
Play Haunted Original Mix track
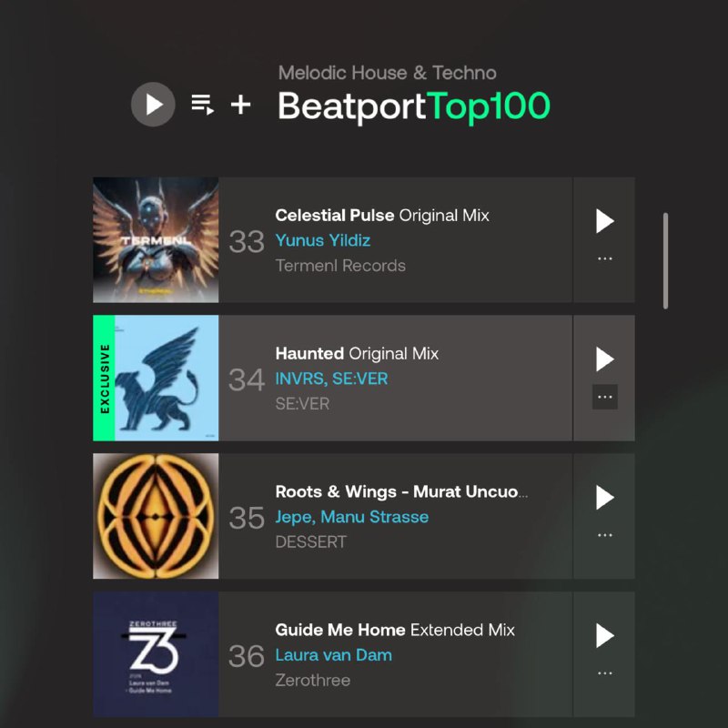604,359
